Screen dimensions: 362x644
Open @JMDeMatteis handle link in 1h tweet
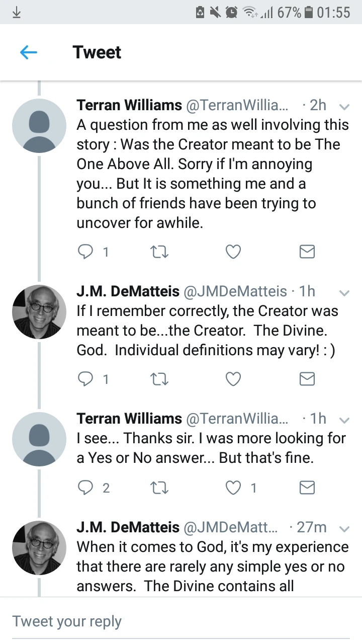tap(235, 291)
